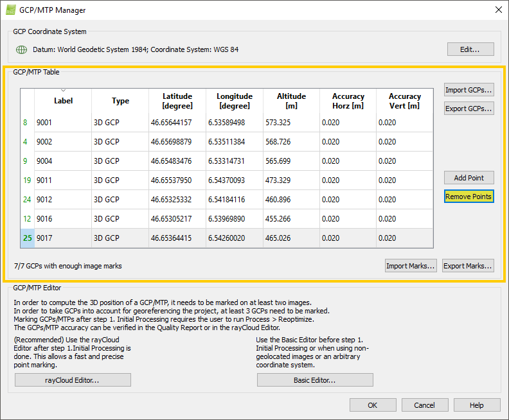Sort table by Label column header
Viewport: 509px width, 420px height.
(63, 101)
